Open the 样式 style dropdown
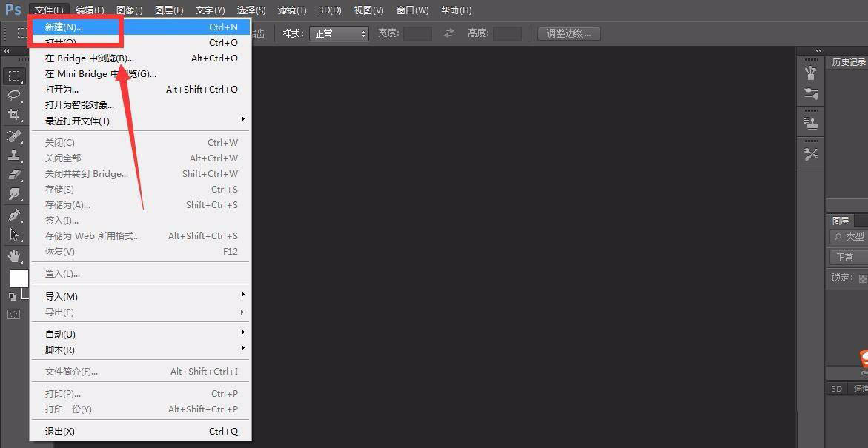Screen dimensions: 868x448 [339, 34]
